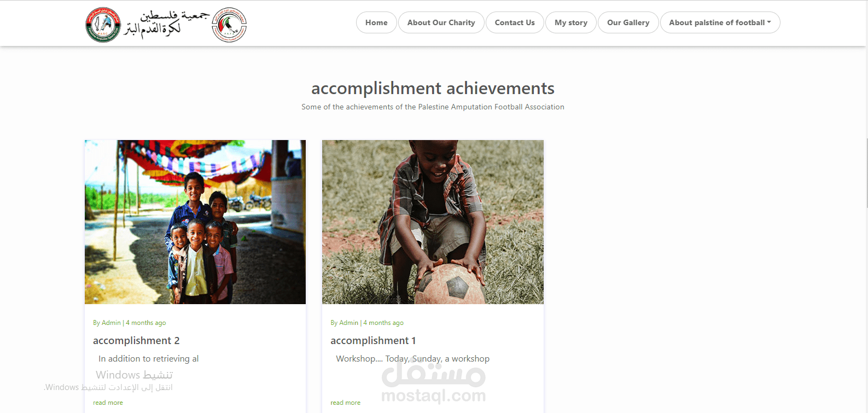868x413 pixels.
Task: Select the My story menu item
Action: click(x=571, y=22)
